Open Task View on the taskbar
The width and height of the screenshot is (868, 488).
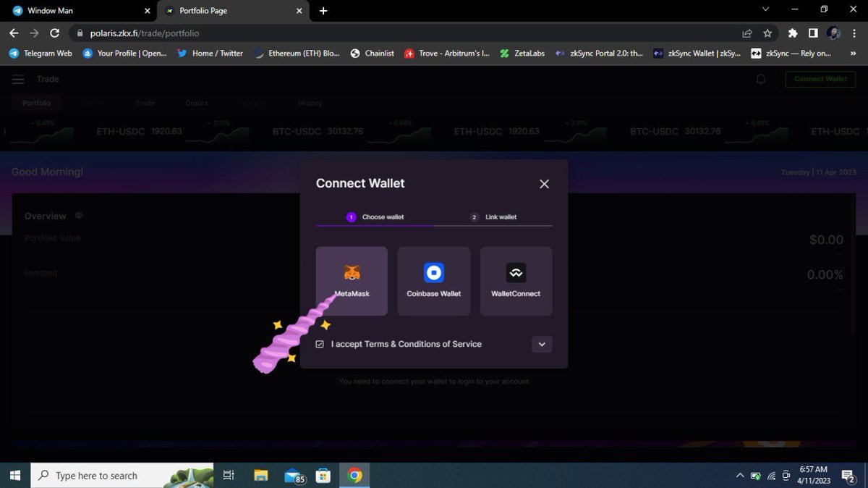click(229, 475)
